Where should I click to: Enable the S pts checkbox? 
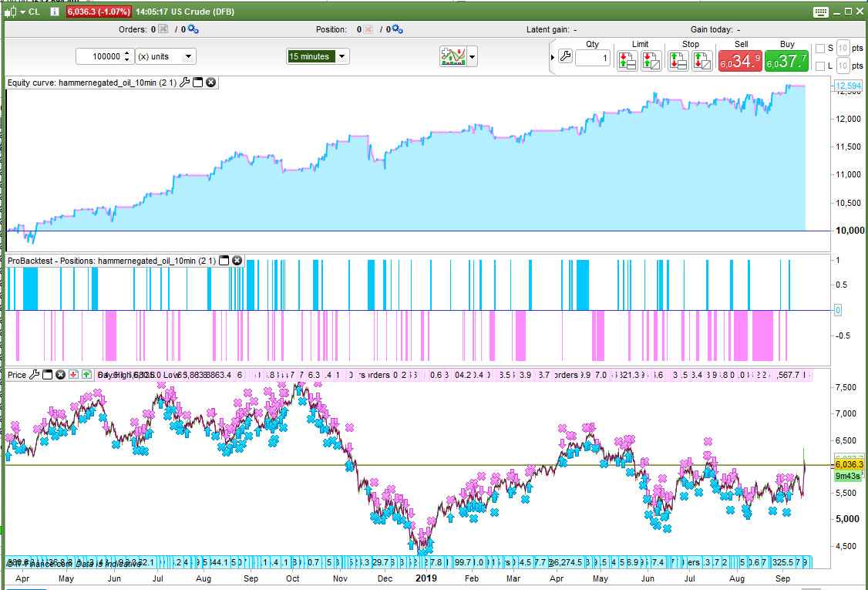tap(819, 49)
